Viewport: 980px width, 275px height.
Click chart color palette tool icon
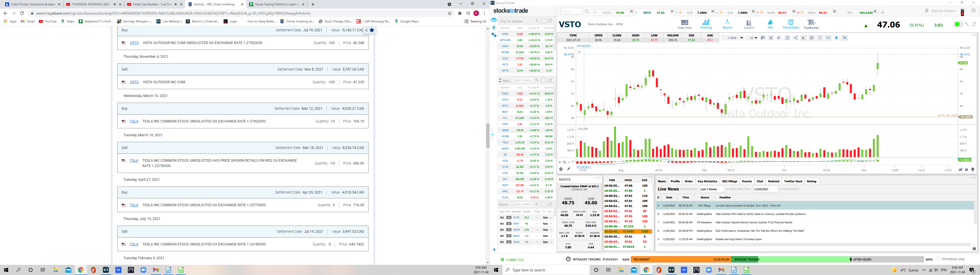tap(763, 38)
